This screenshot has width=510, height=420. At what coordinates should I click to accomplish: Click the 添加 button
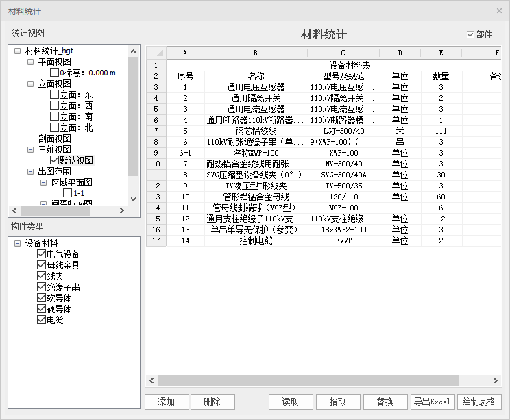click(166, 402)
